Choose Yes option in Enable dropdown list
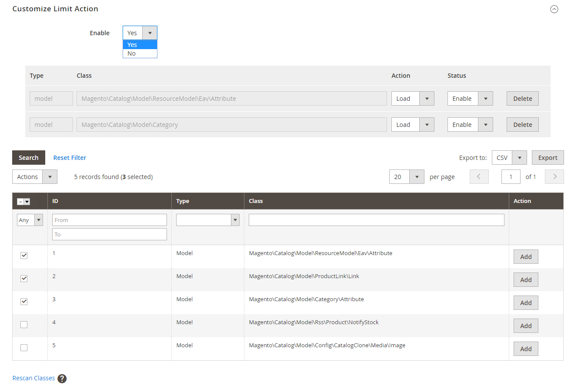Viewport: 581px width, 392px height. coord(140,45)
